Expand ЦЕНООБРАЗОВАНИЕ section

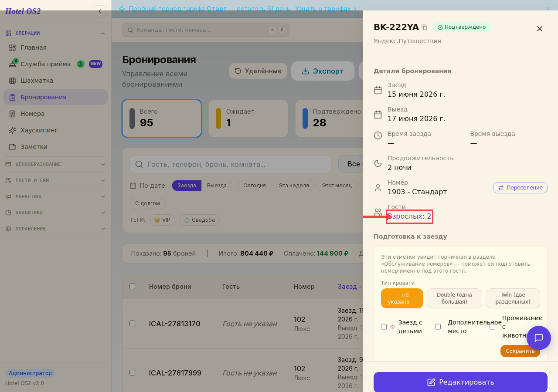(x=55, y=164)
